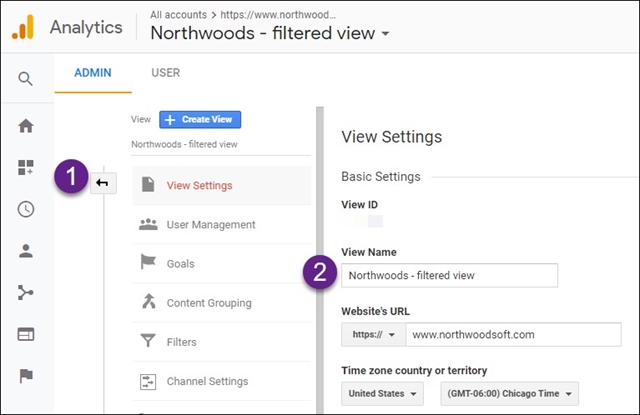Click the back arrow to property column
Viewport: 640px width, 415px height.
click(103, 183)
